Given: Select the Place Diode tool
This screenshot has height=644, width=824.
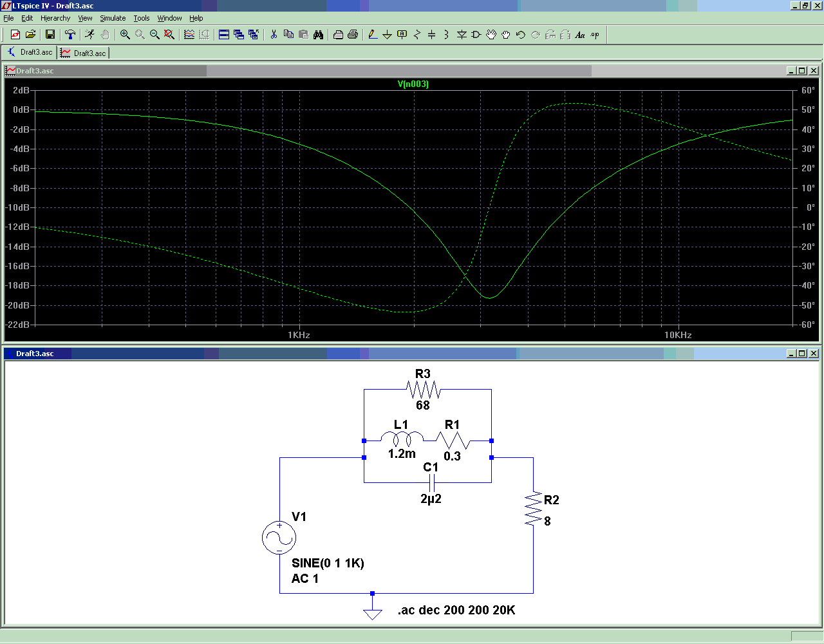Looking at the screenshot, I should (x=462, y=35).
